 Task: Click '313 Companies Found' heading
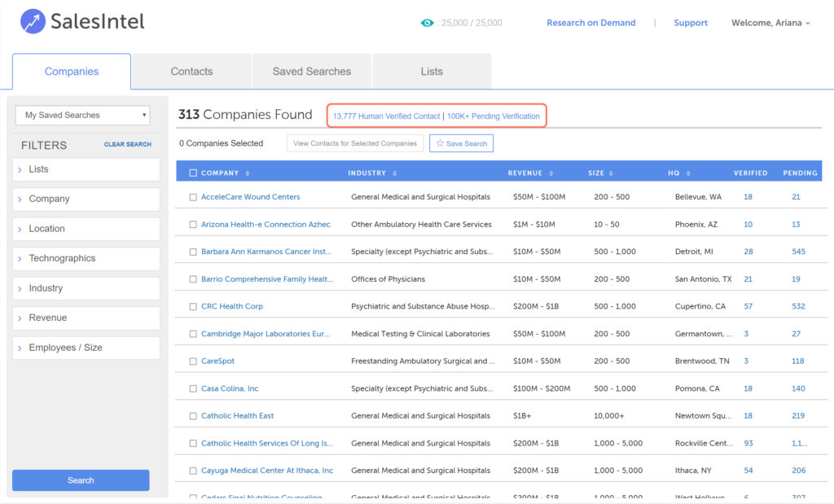coord(245,114)
